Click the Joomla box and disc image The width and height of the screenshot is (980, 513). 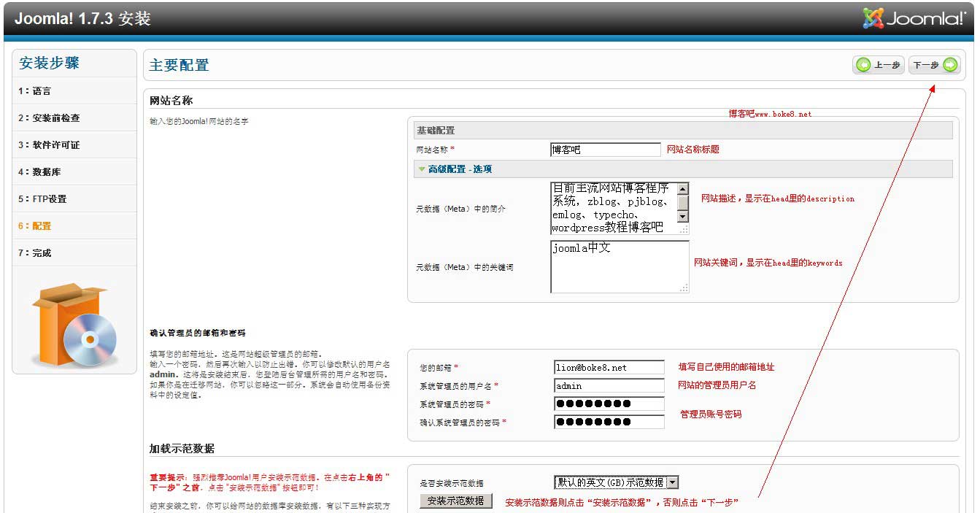click(74, 325)
